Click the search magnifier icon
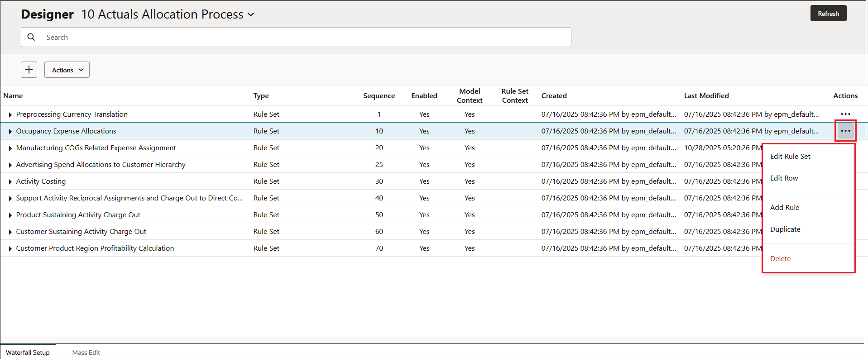Screen dimensions: 868x362 pyautogui.click(x=31, y=37)
